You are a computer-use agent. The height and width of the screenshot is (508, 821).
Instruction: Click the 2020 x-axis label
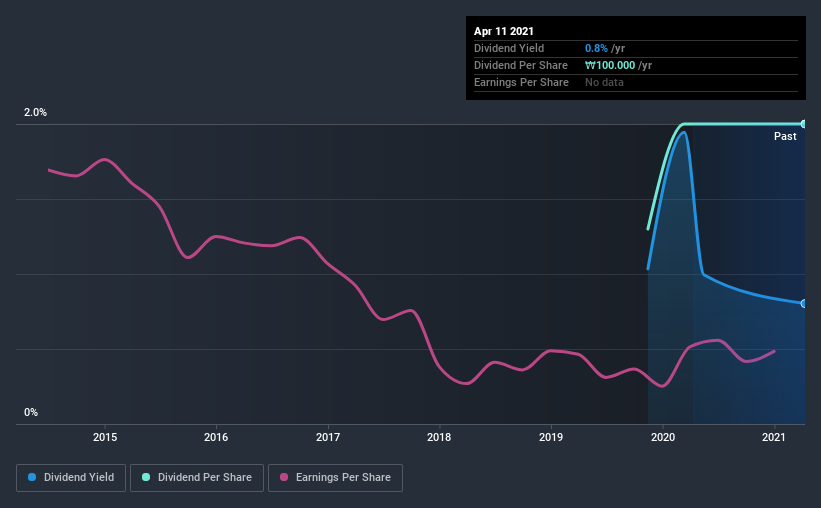point(663,437)
